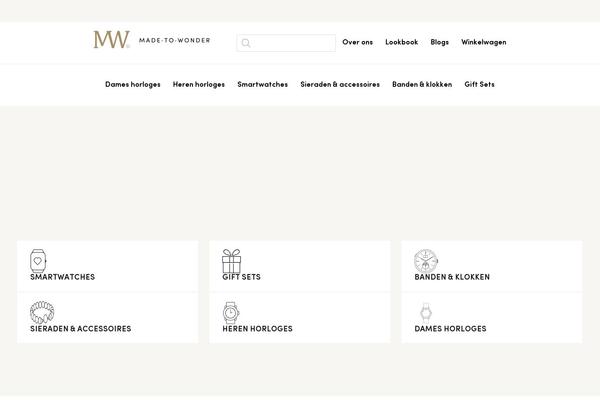Select Heren horloges in the navigation menu
The image size is (600, 400).
point(198,85)
